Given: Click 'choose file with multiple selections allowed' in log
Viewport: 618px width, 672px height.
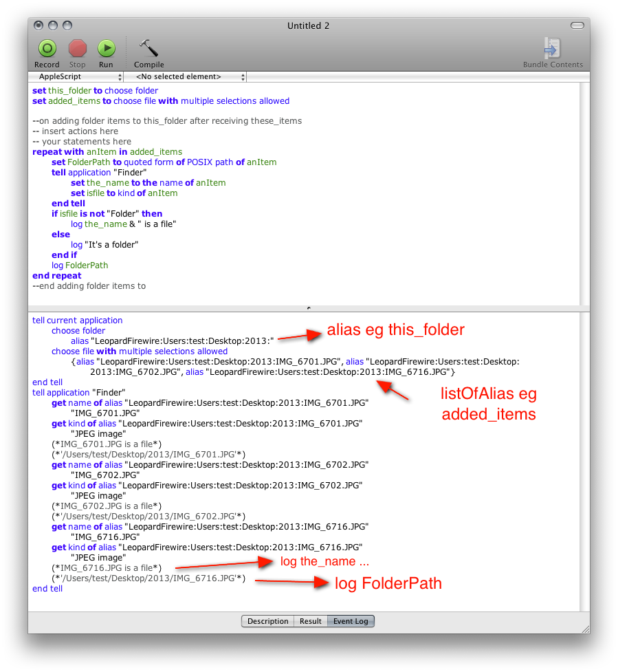Looking at the screenshot, I should click(x=140, y=351).
